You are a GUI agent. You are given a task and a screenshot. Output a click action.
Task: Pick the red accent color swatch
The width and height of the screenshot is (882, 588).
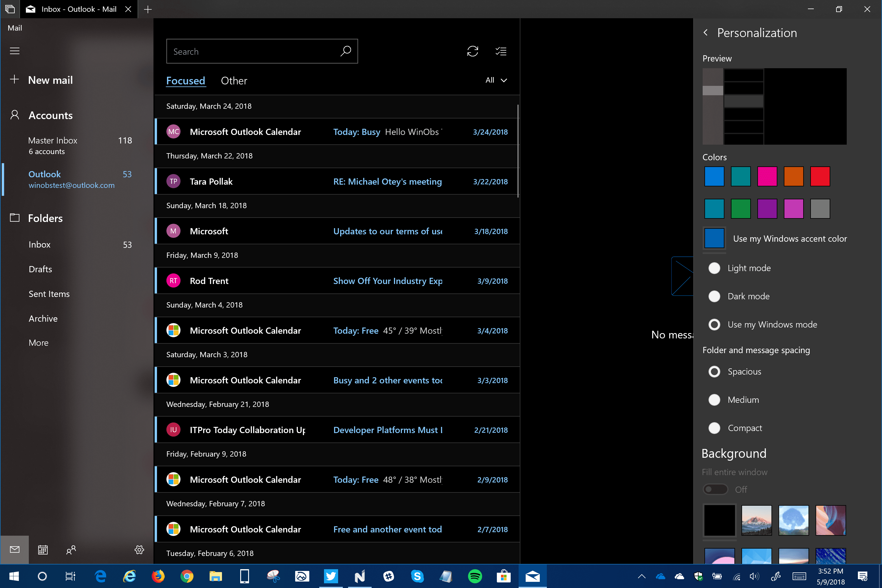click(x=820, y=177)
